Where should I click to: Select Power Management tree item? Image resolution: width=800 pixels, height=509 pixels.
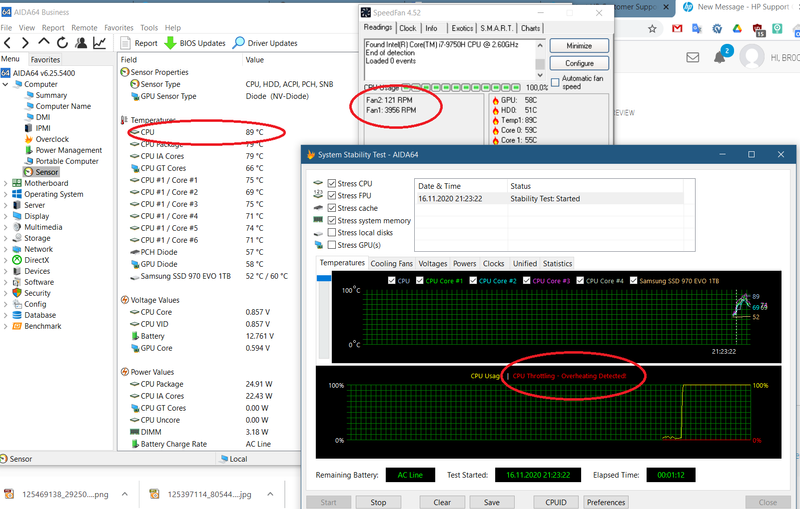pyautogui.click(x=69, y=150)
